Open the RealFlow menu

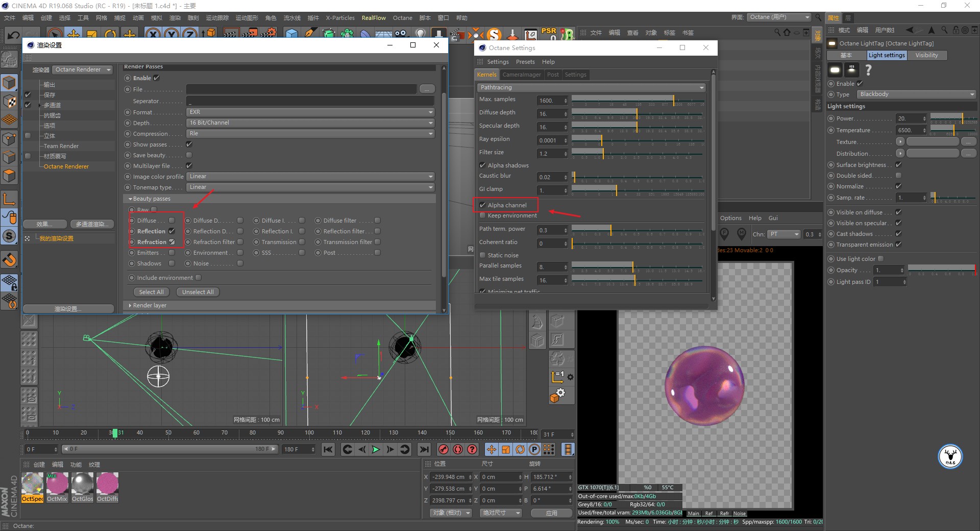[x=374, y=18]
